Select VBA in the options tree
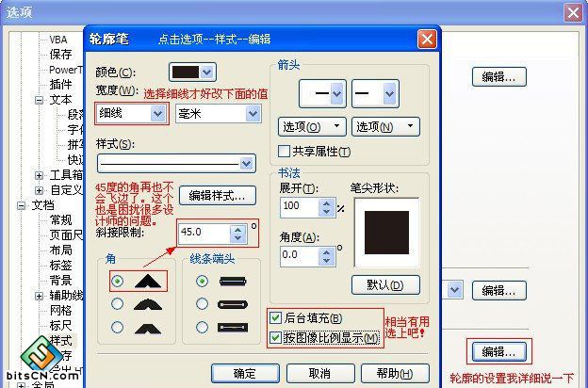The image size is (588, 388). coord(58,40)
